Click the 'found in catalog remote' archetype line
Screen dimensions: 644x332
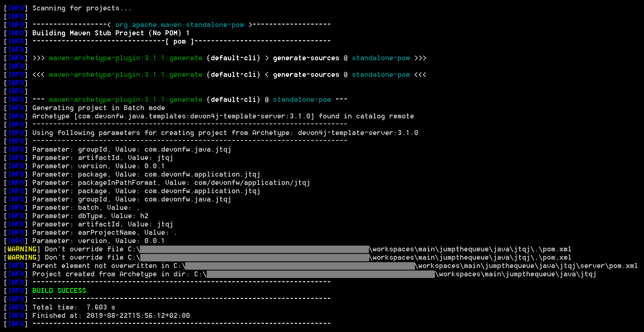tap(223, 116)
